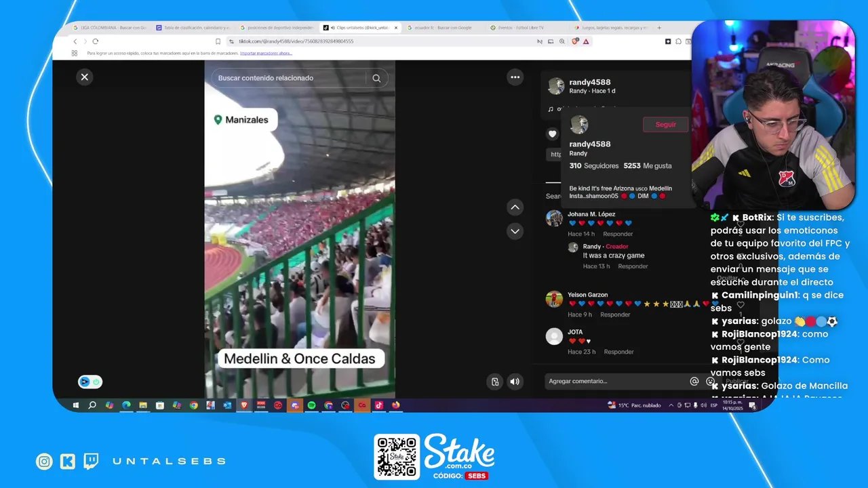Viewport: 868px width, 488px height.
Task: Open the randy4588 username at the top of the post
Action: pos(590,82)
